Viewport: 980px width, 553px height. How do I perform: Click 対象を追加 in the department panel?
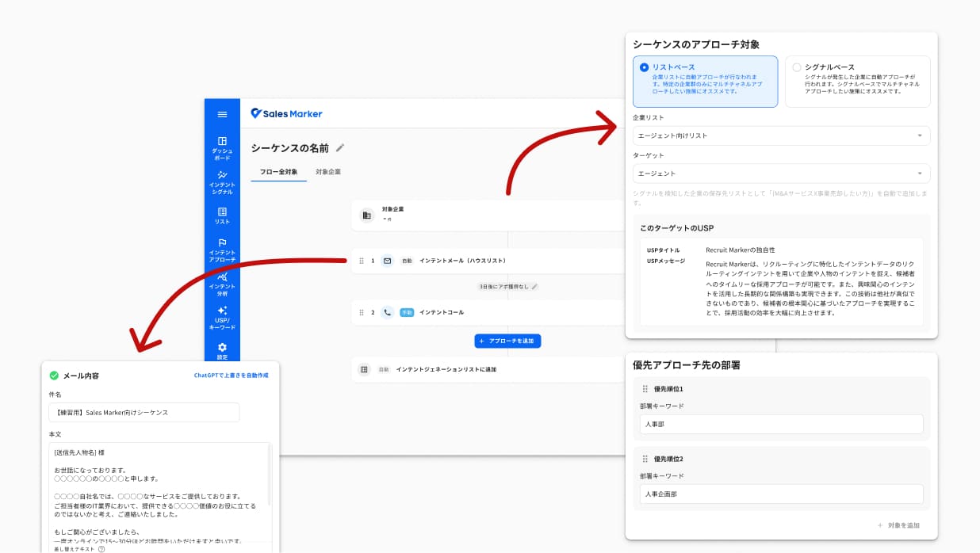coord(898,525)
